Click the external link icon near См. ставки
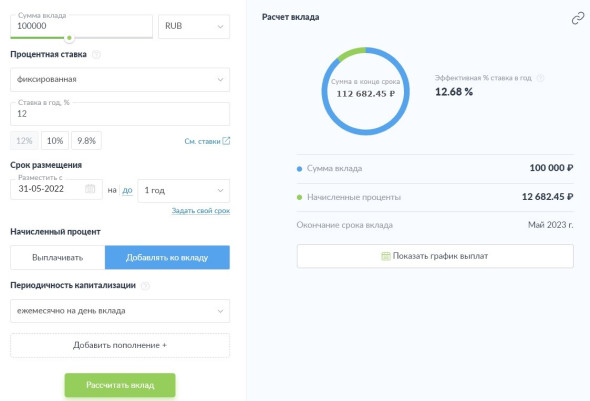590x401 pixels. pos(226,141)
